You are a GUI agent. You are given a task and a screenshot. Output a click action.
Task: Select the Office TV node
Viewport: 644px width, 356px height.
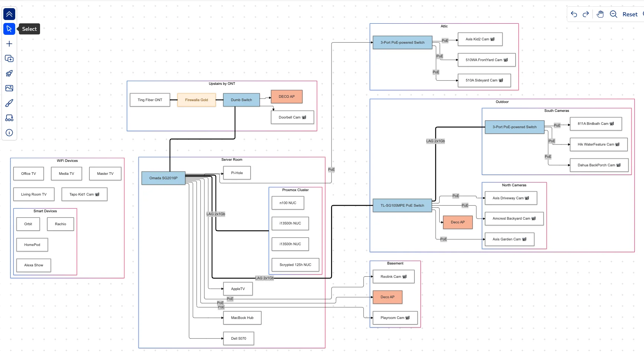tap(29, 174)
